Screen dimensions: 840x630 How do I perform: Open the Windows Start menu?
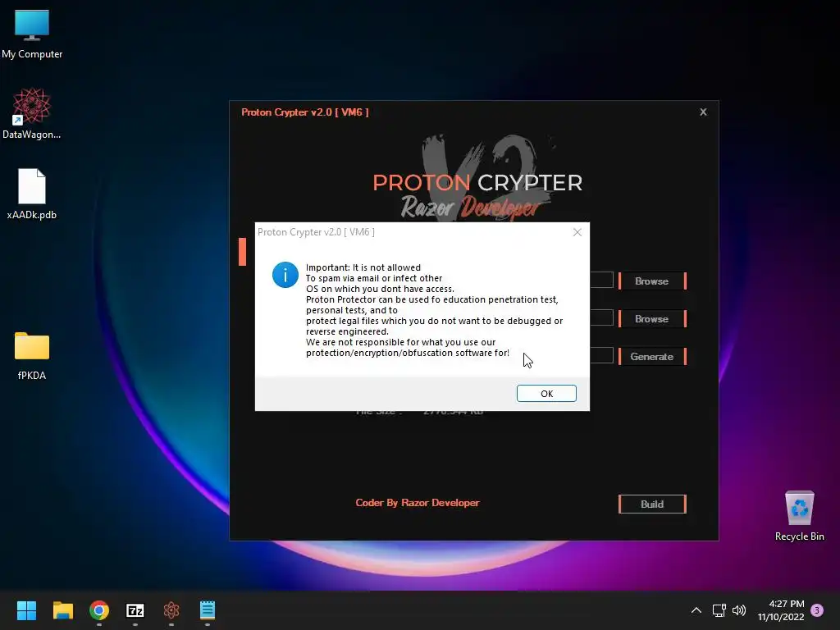coord(26,610)
